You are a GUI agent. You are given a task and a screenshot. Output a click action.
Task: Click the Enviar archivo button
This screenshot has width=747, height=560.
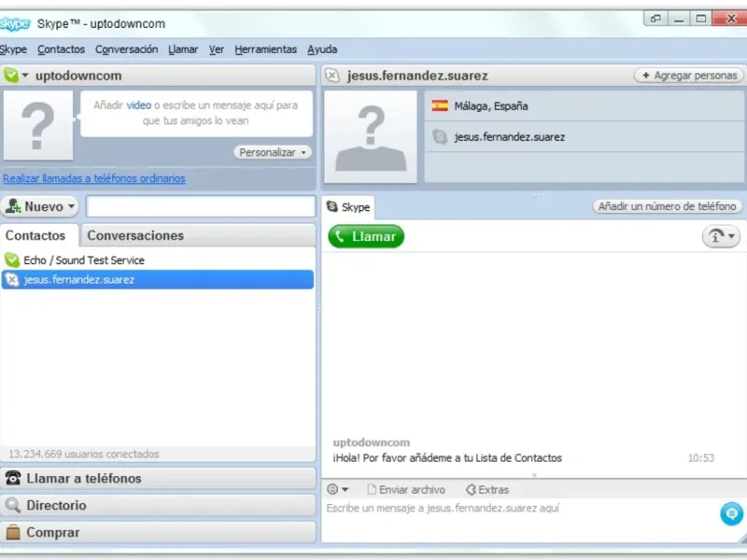click(x=406, y=489)
